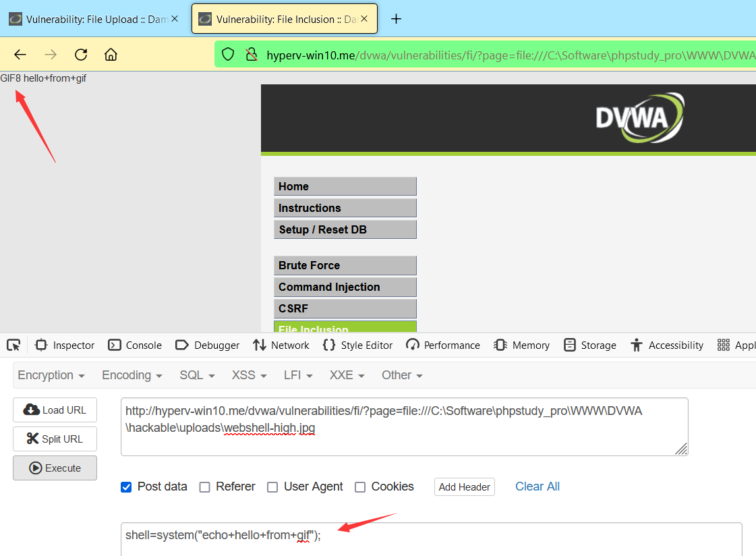Click in the HackBar URL text area
This screenshot has height=556, width=756.
pos(404,426)
